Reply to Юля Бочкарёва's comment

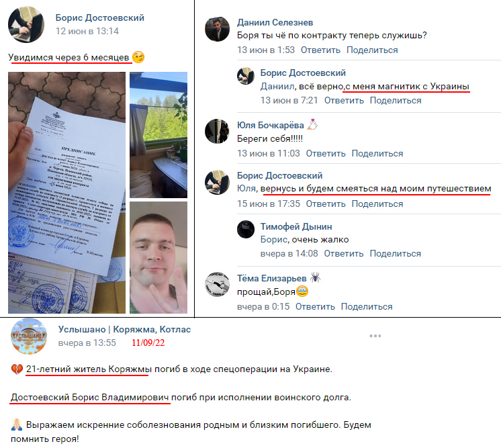pyautogui.click(x=326, y=154)
